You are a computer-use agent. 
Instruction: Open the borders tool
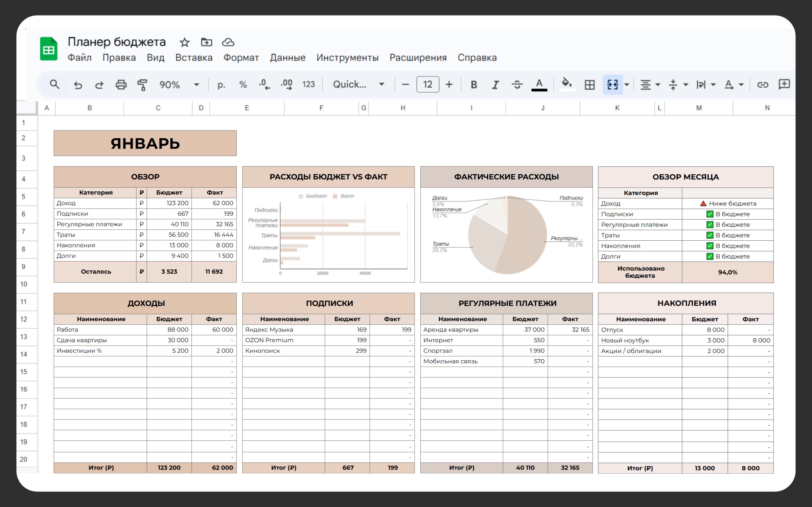589,84
